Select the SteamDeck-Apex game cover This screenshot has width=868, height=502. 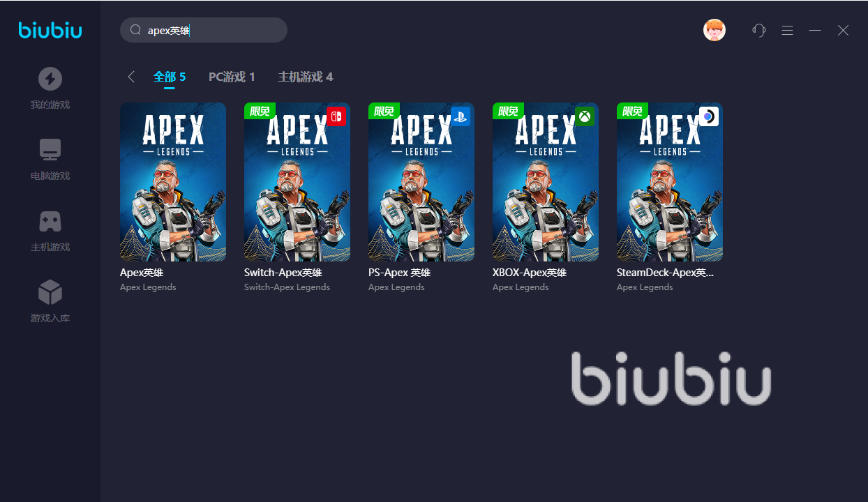670,182
